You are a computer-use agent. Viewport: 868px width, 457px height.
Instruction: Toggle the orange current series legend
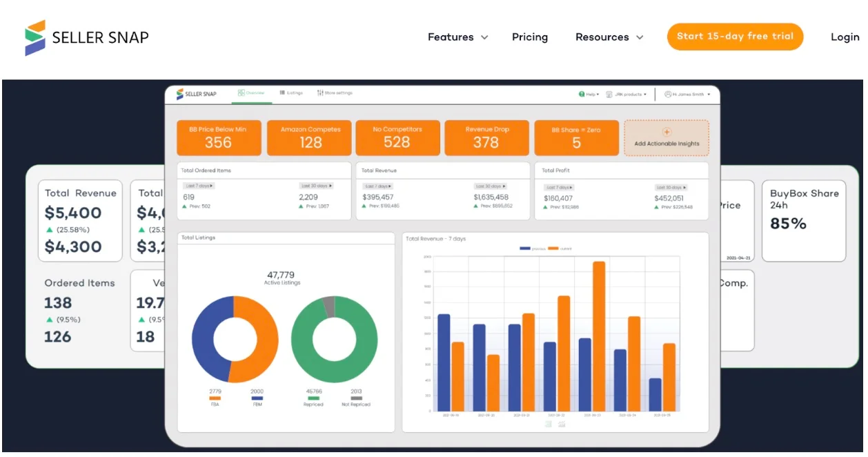(560, 249)
